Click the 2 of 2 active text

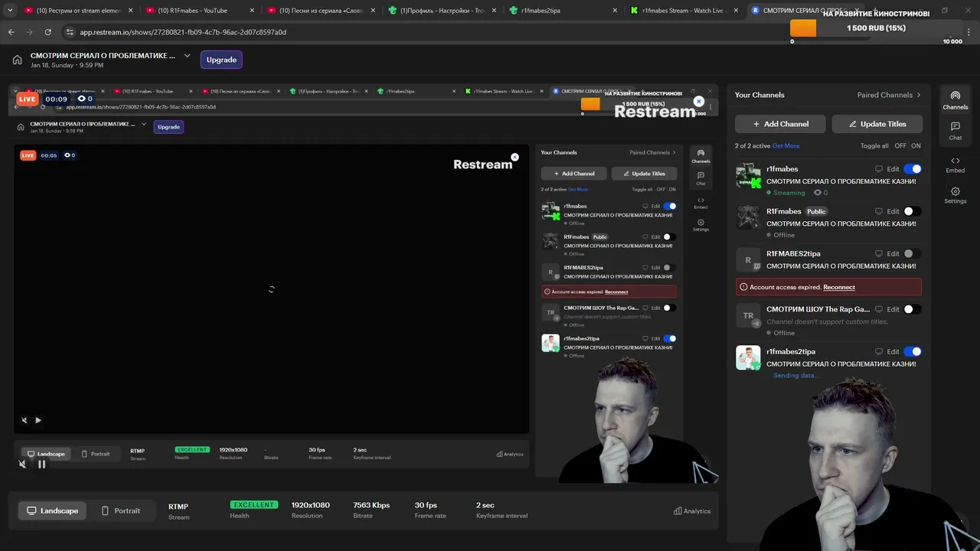pyautogui.click(x=753, y=145)
